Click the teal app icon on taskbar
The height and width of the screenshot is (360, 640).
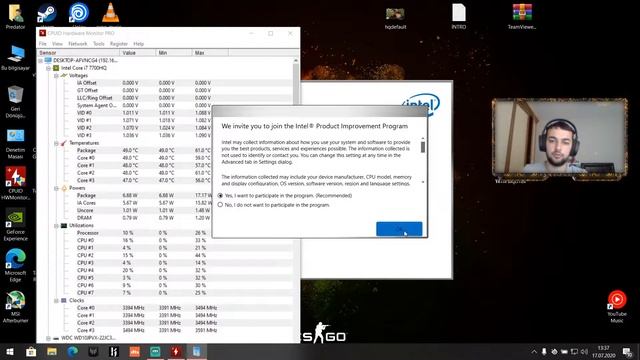pos(155,351)
